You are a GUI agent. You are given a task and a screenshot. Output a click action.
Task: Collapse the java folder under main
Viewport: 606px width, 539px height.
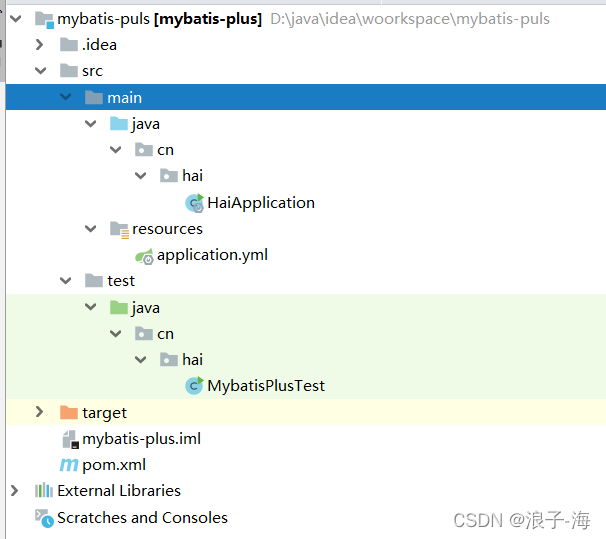(x=90, y=124)
